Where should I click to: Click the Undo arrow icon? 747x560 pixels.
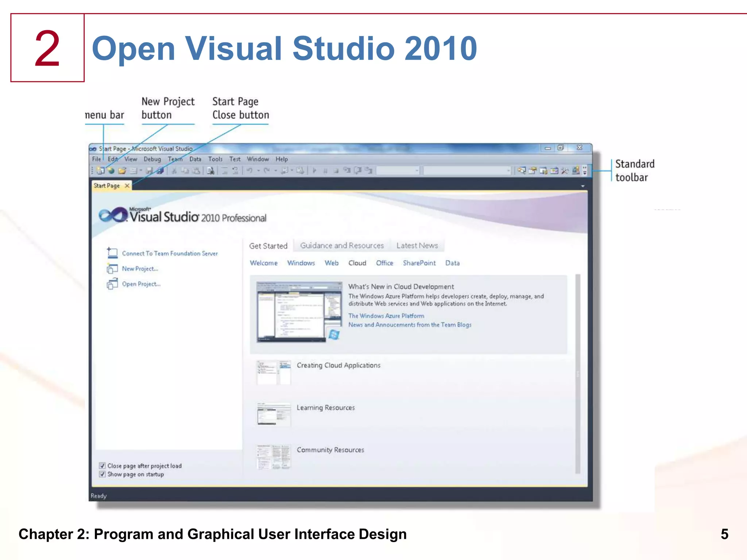[x=249, y=171]
